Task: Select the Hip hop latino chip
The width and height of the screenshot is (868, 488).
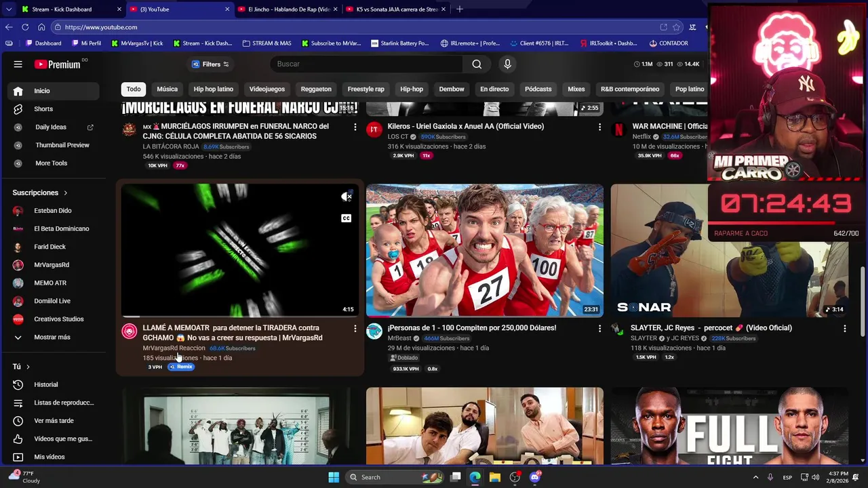Action: [x=213, y=89]
